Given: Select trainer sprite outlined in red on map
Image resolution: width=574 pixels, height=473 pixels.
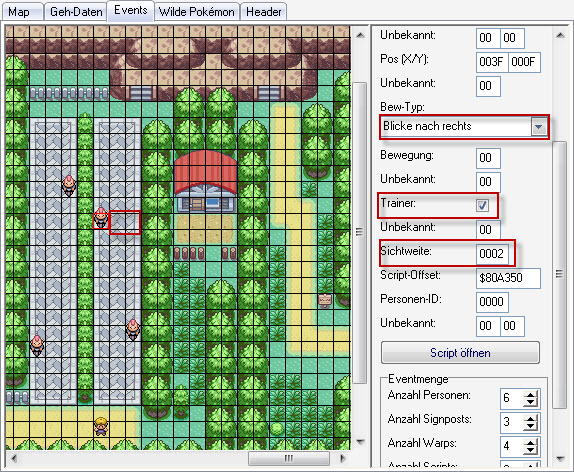Looking at the screenshot, I should coord(100,218).
